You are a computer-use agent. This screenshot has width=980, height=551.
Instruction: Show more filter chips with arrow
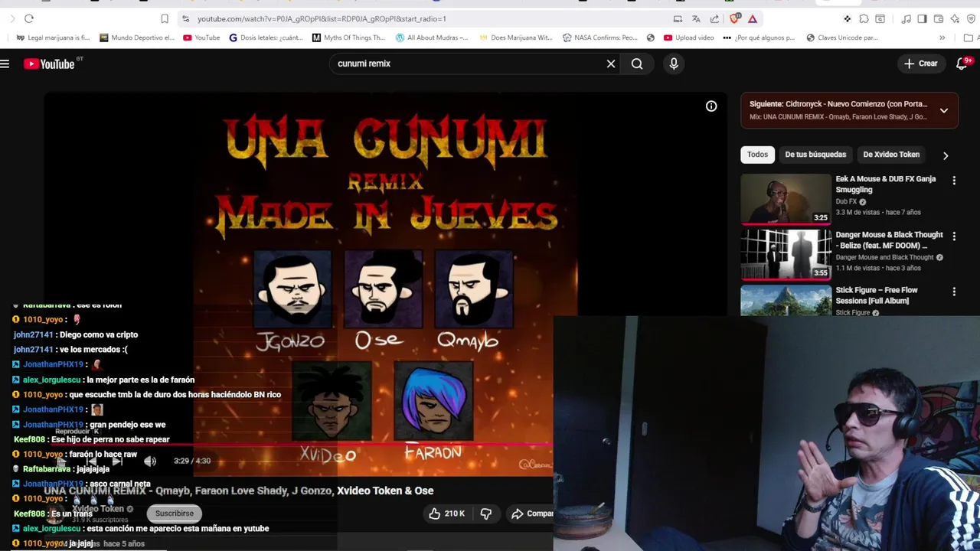click(946, 155)
